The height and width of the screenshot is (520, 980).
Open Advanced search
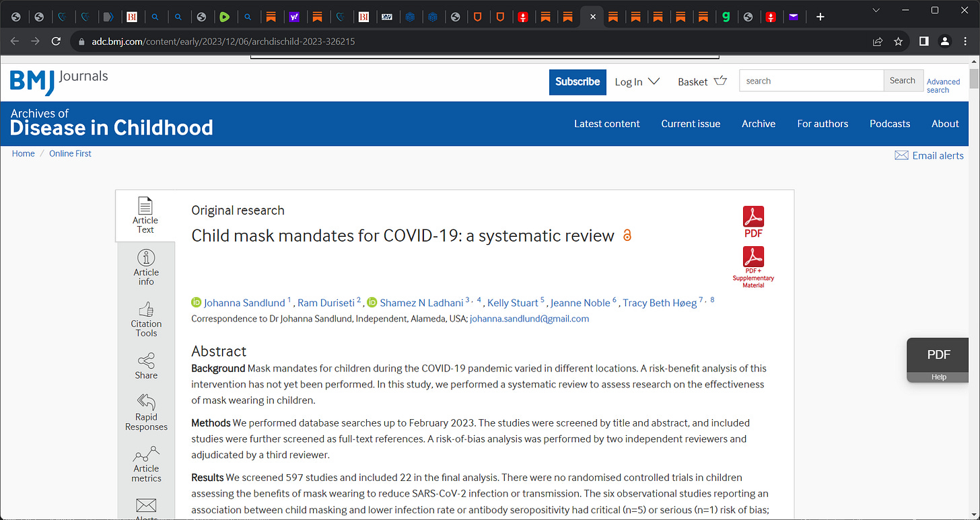click(x=943, y=85)
